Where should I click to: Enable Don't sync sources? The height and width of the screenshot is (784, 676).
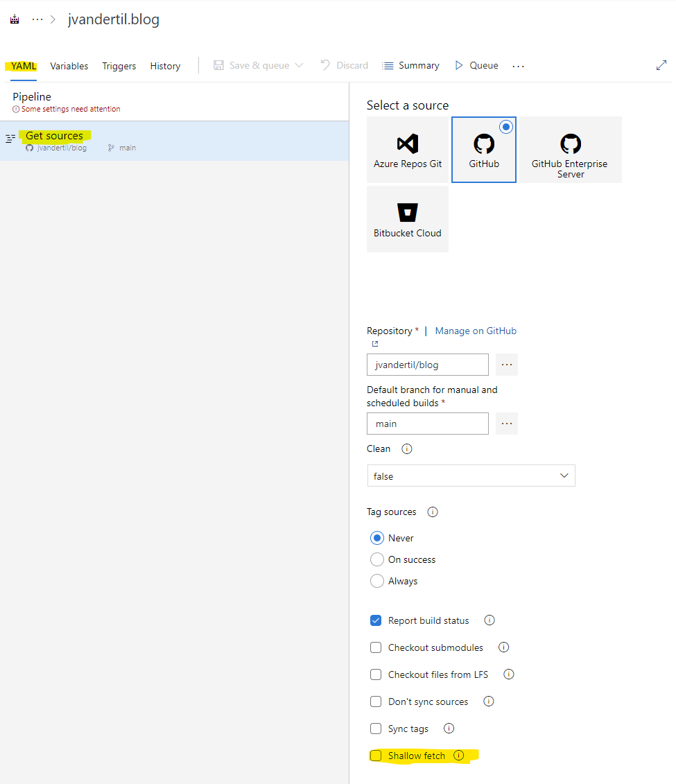[376, 702]
